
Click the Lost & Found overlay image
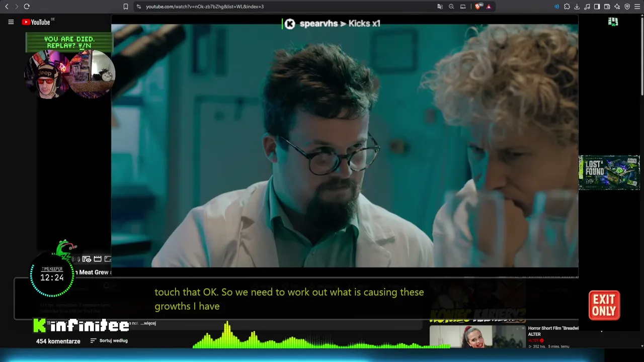click(609, 172)
